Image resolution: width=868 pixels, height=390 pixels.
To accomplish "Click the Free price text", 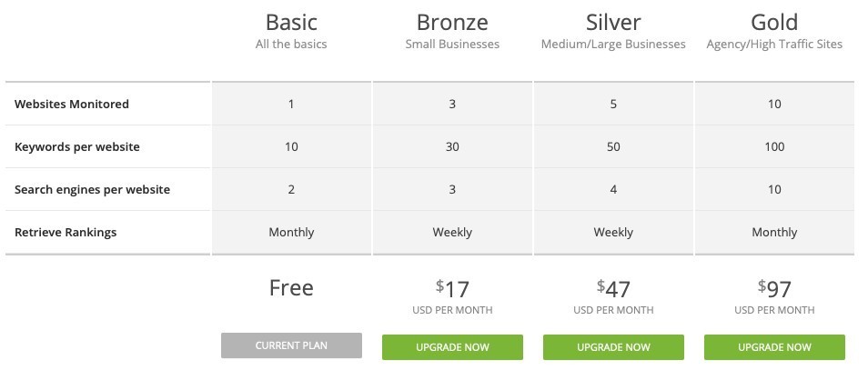I will 291,288.
